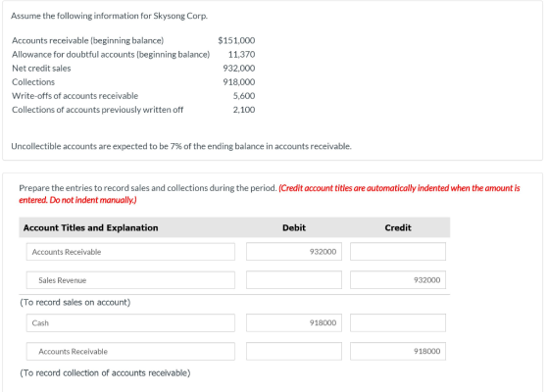Click the 'Collections' label
549x392 pixels.
click(x=33, y=82)
